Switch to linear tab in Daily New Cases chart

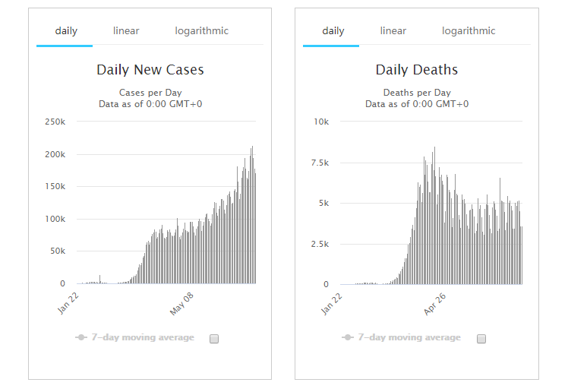point(126,31)
